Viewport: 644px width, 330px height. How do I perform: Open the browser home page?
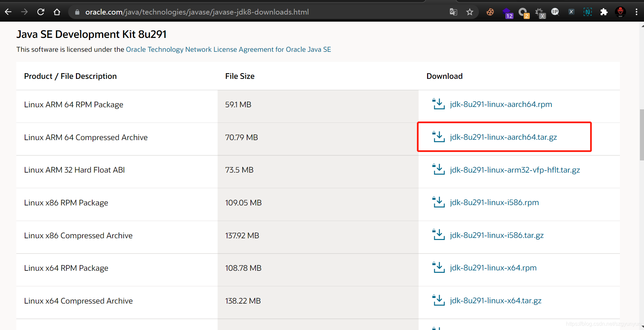click(x=57, y=12)
